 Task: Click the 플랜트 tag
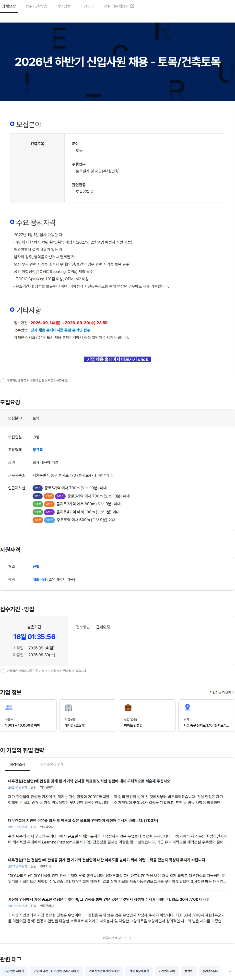188,971
